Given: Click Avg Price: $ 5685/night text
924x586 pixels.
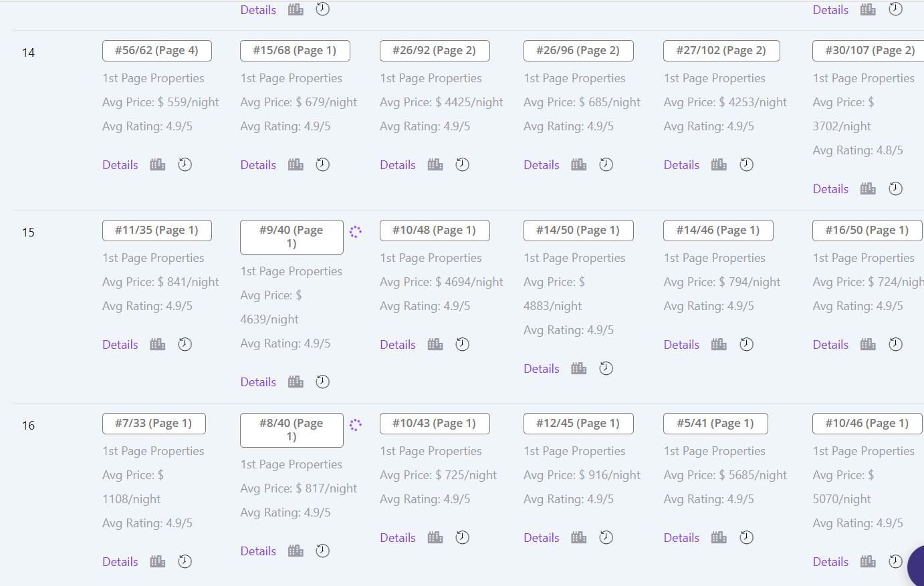Looking at the screenshot, I should (x=725, y=475).
